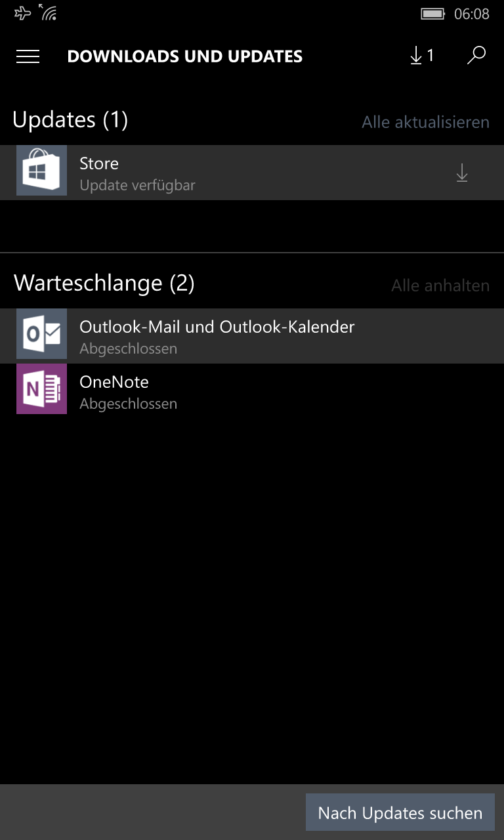The width and height of the screenshot is (504, 840).
Task: Tap the 06:08 clock in status bar
Action: tap(472, 14)
